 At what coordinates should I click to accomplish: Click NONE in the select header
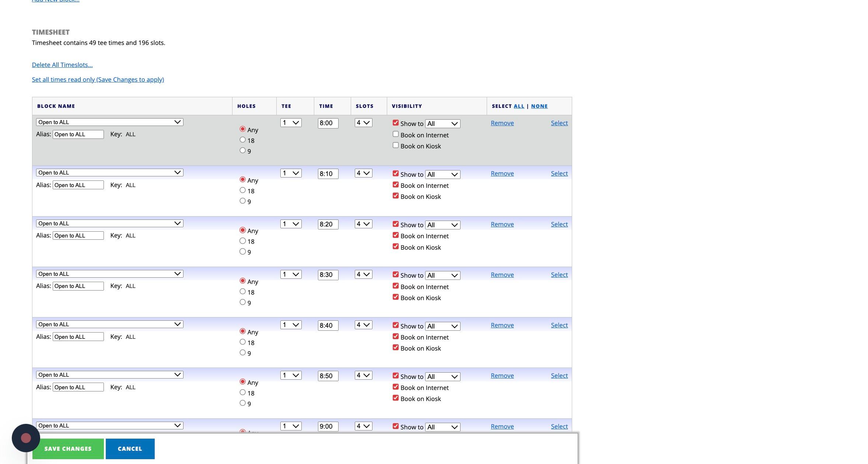click(539, 106)
